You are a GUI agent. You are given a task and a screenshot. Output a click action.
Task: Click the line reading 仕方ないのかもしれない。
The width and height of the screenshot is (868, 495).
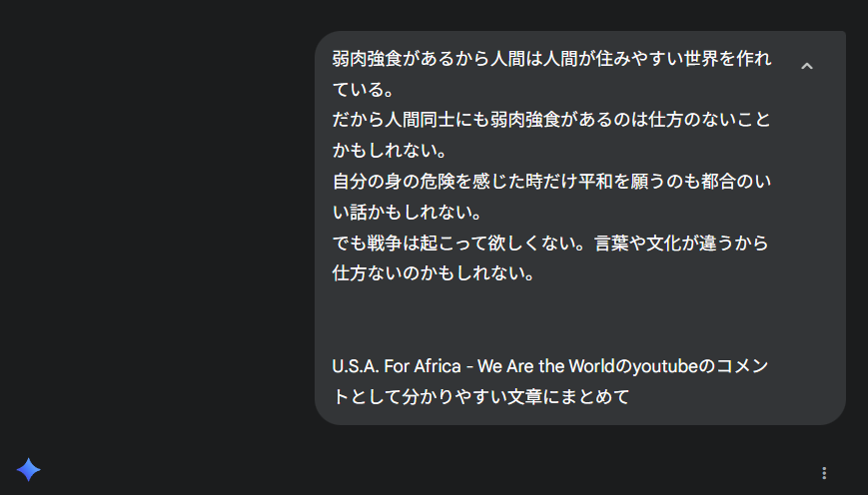tap(434, 273)
